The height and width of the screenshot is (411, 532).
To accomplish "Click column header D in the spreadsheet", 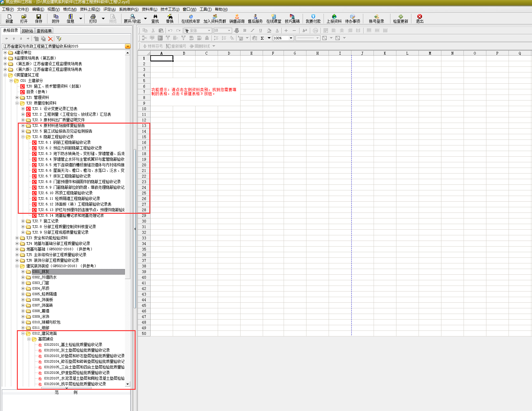I will point(229,53).
